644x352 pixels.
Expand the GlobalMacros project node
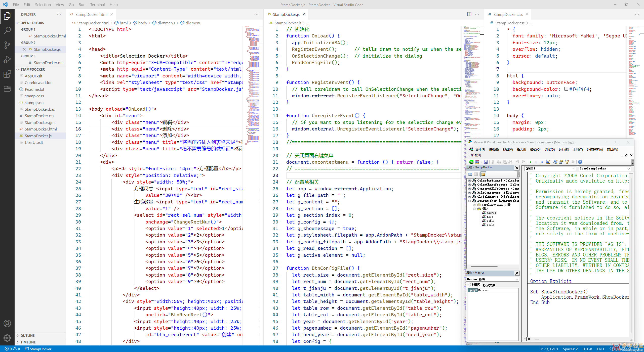(x=469, y=197)
